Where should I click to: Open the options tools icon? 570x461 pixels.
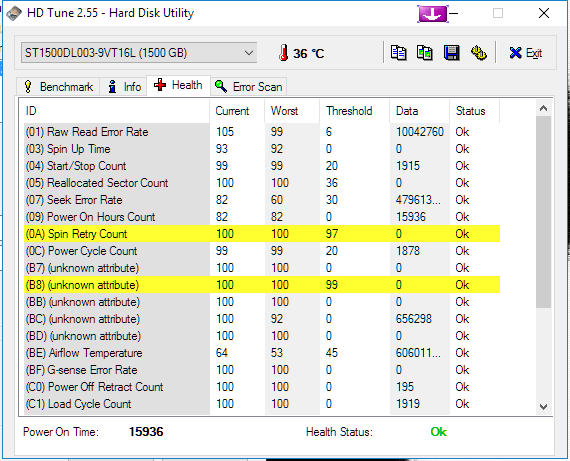pos(479,53)
